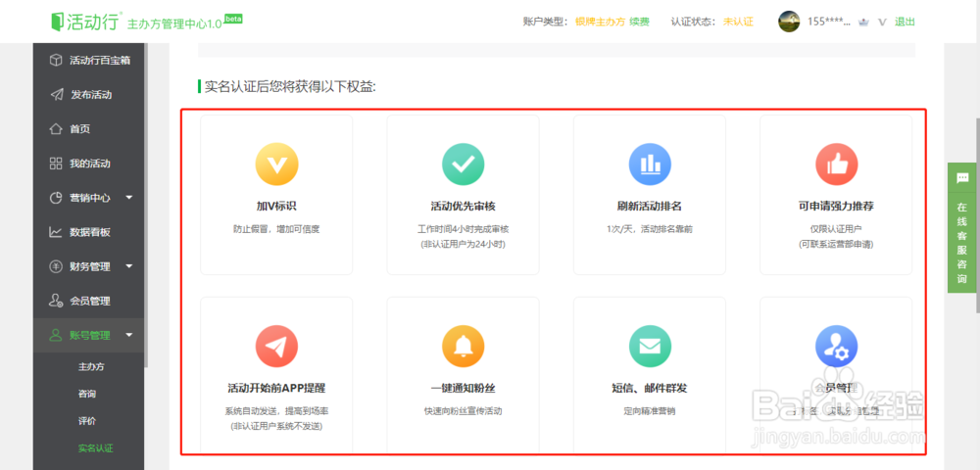
Task: Click the beta badge near the title
Action: (x=233, y=18)
